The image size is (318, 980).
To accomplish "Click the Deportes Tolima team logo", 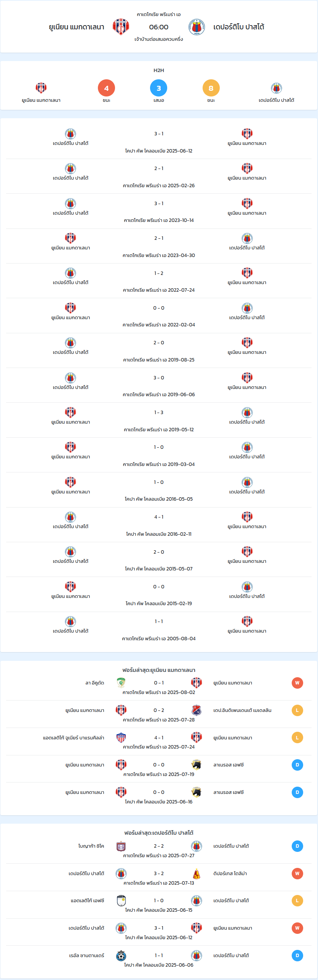I will tap(197, 873).
